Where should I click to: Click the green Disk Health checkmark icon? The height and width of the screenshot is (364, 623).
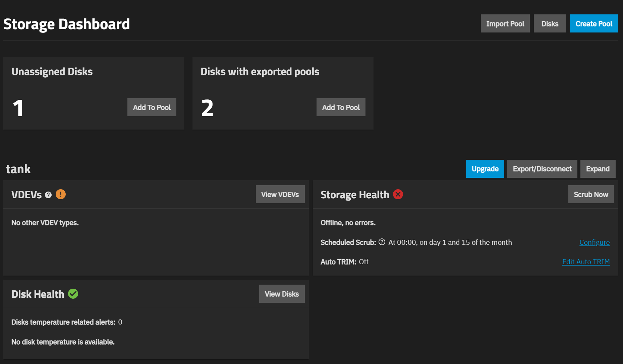(x=73, y=294)
